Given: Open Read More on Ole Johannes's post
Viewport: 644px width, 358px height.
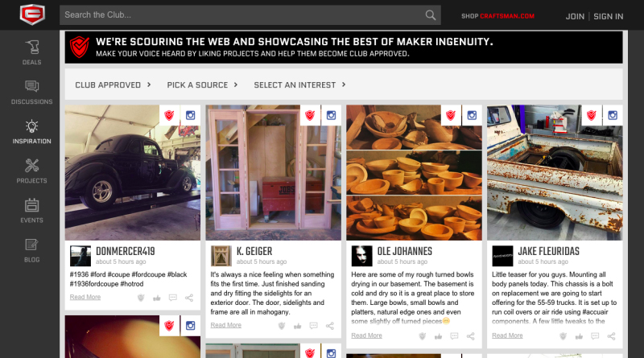Looking at the screenshot, I should pyautogui.click(x=366, y=335).
